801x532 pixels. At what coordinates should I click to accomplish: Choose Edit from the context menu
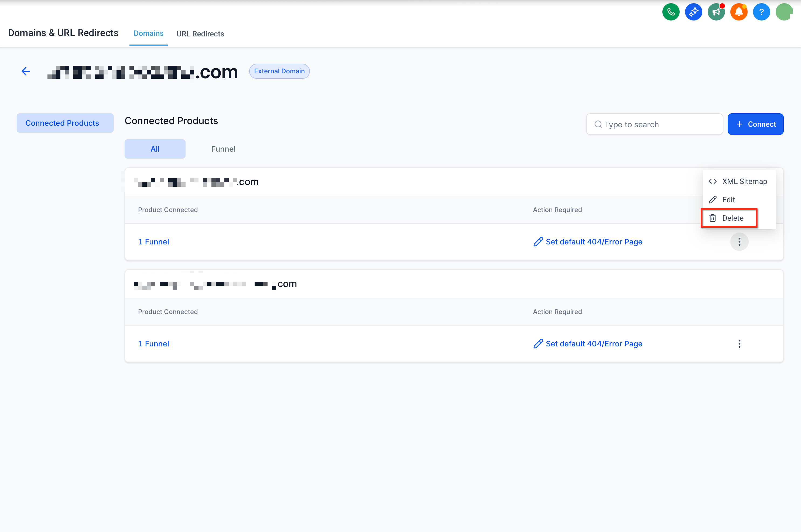[739, 200]
